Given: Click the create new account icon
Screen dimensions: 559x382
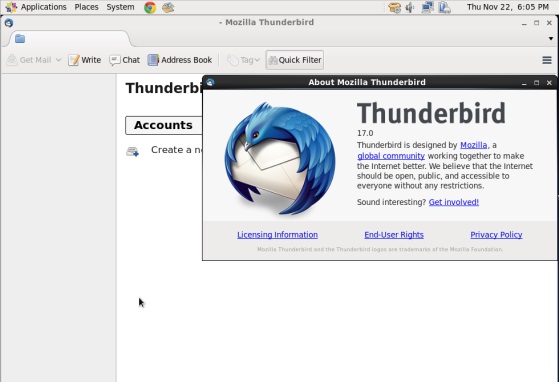Looking at the screenshot, I should click(133, 151).
